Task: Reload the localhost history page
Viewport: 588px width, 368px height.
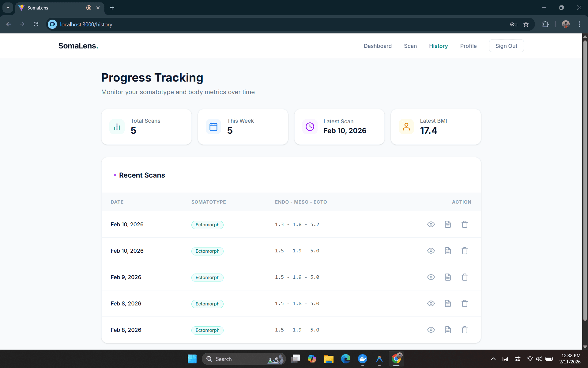Action: tap(36, 24)
